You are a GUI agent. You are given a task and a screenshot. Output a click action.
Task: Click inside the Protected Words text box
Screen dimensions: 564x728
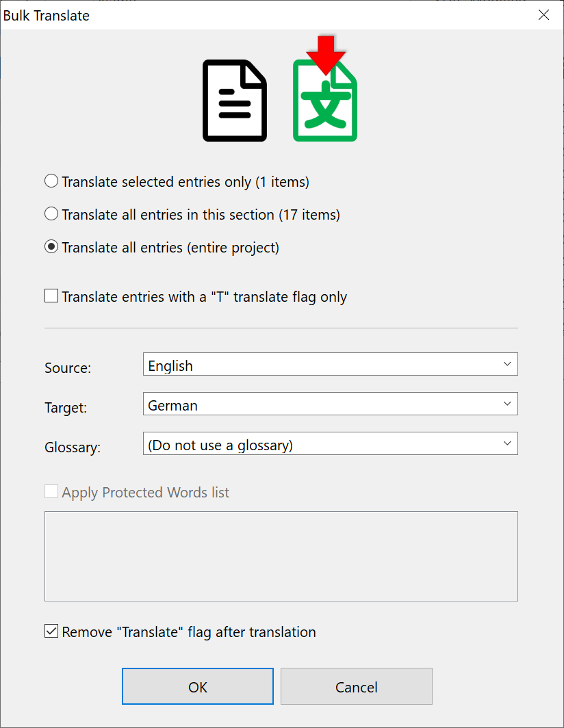click(281, 556)
